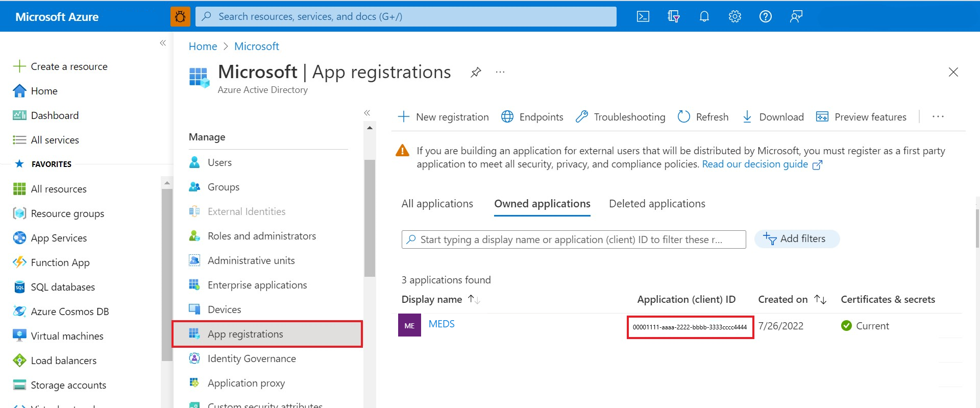
Task: Click the Add filters button
Action: point(796,239)
